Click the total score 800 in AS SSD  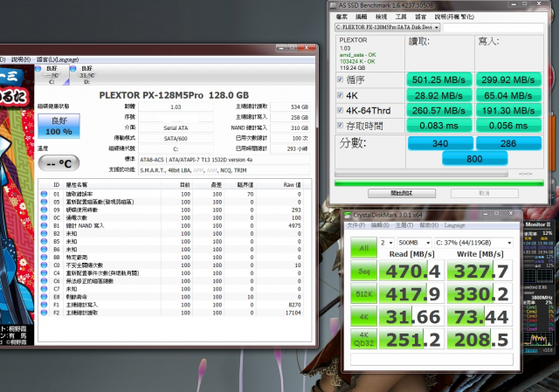tap(474, 159)
